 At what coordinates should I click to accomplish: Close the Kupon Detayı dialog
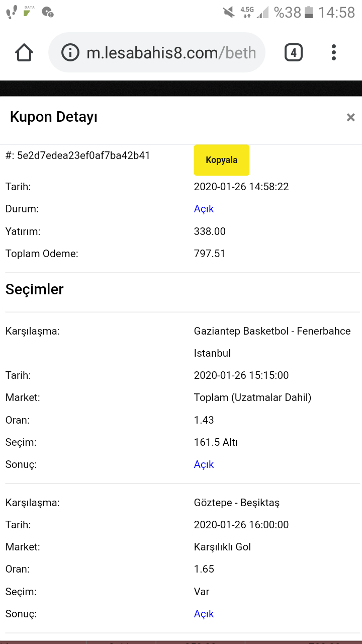point(350,117)
